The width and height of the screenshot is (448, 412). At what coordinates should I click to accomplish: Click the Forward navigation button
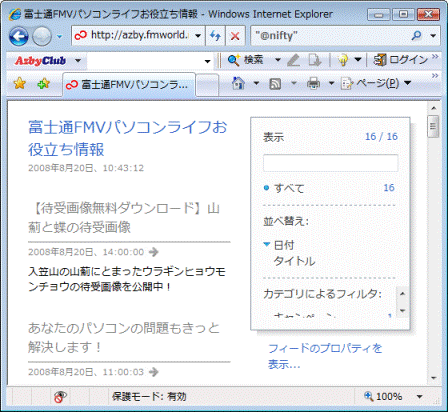point(42,36)
